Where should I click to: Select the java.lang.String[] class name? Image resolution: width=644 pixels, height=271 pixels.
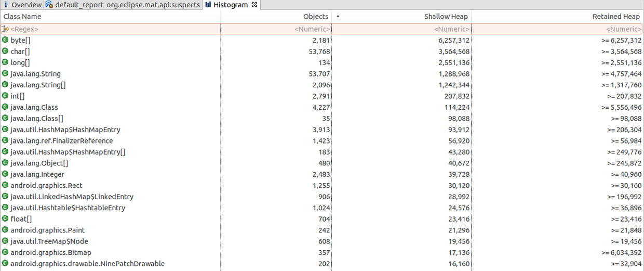(38, 85)
